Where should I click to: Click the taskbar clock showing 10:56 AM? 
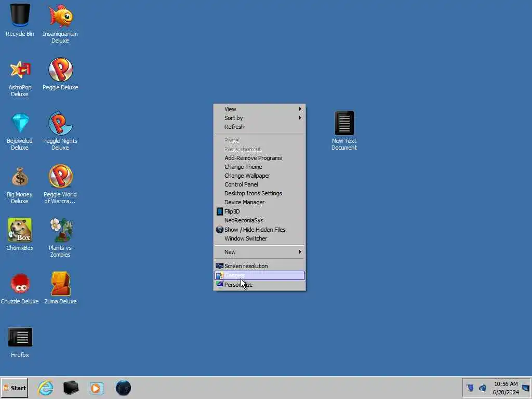click(x=506, y=384)
